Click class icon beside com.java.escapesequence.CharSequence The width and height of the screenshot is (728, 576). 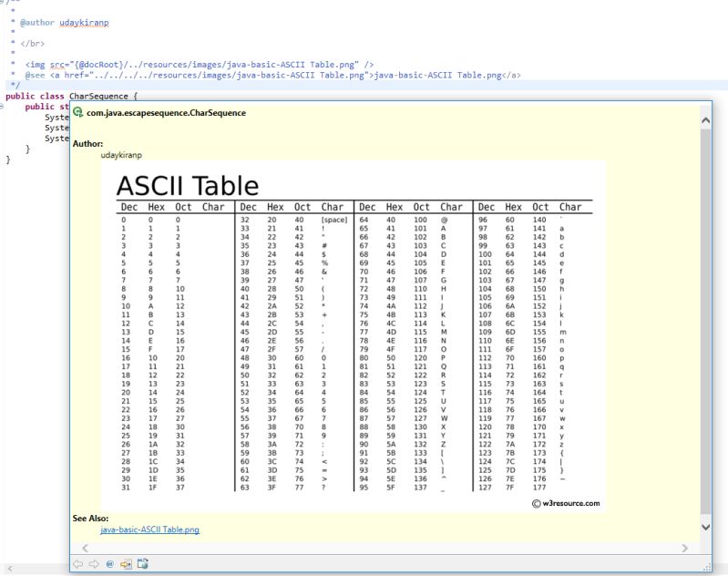point(78,112)
